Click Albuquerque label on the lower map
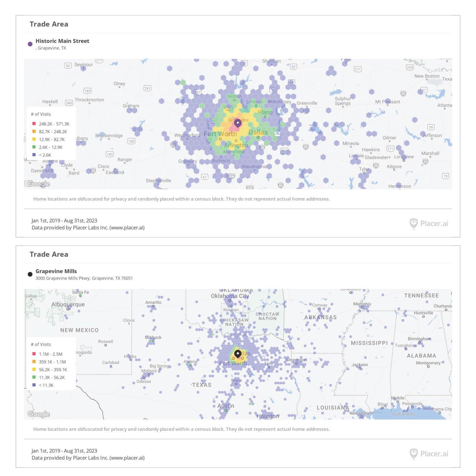 pos(68,304)
